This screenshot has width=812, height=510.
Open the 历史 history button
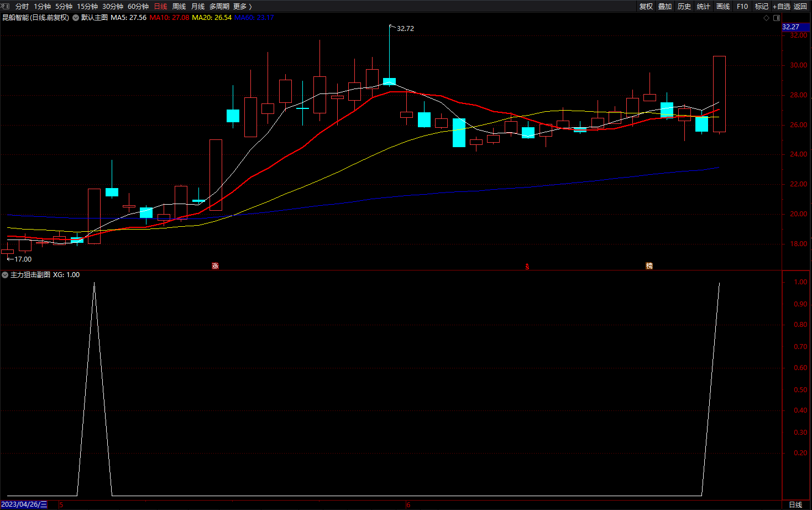point(684,7)
